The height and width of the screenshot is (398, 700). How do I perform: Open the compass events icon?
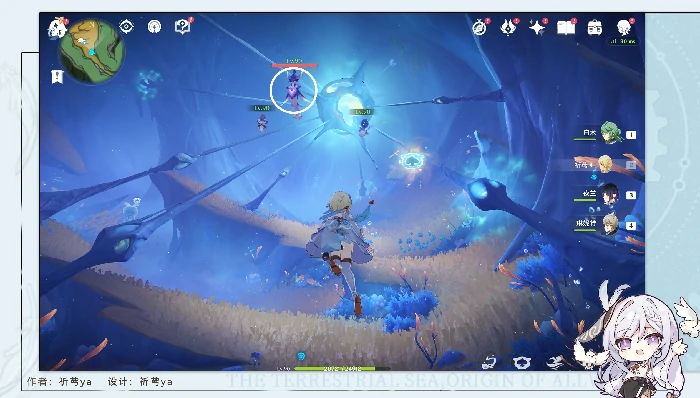(479, 28)
